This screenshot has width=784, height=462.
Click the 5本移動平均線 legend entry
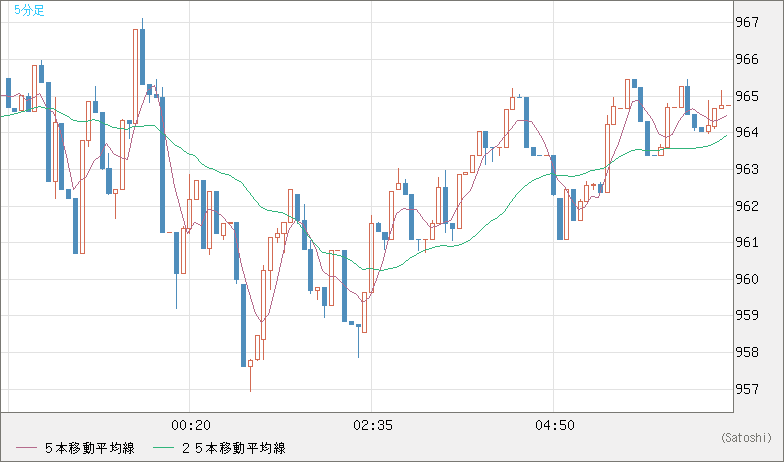90,448
